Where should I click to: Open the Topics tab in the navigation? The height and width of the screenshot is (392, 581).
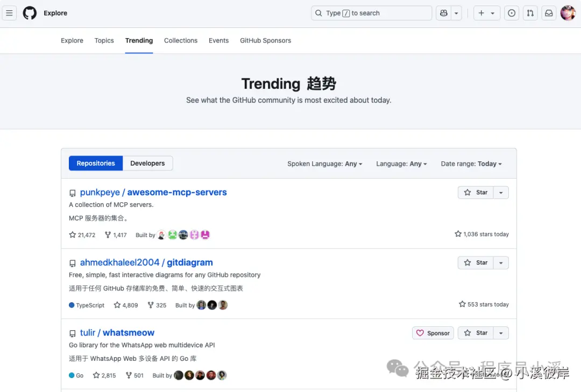104,40
